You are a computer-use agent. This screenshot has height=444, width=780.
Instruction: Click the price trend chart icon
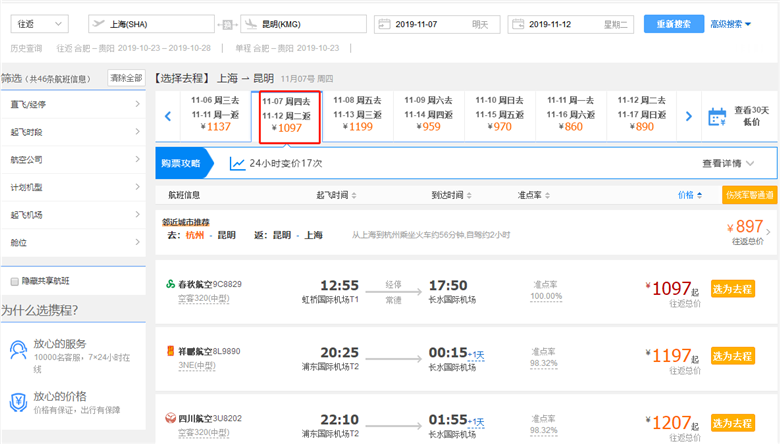coord(237,163)
